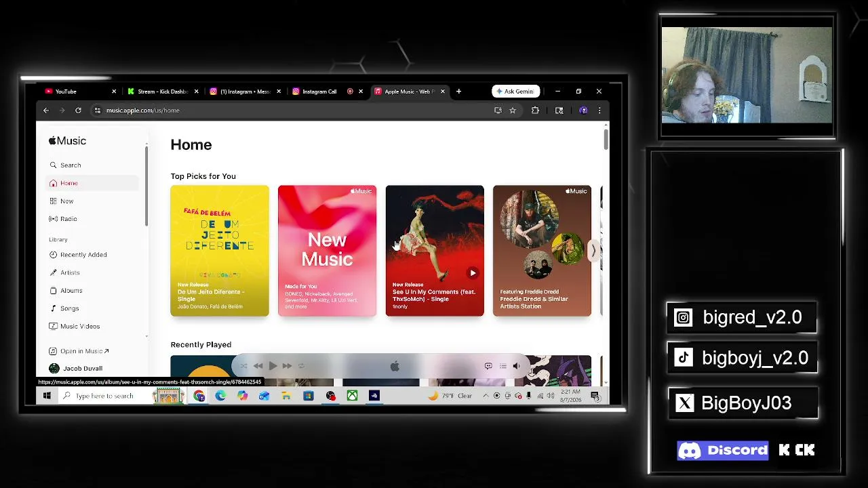
Task: Click the volume speaker icon in player
Action: point(516,366)
